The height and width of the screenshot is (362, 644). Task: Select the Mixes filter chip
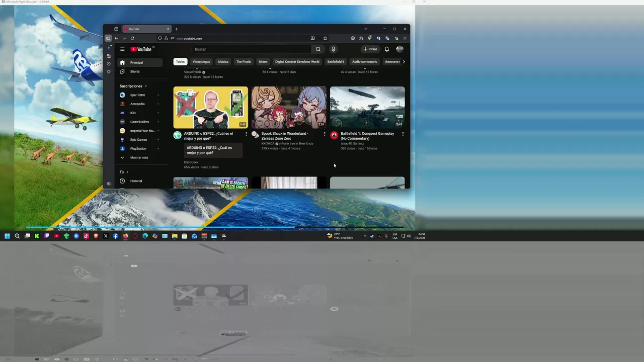[263, 62]
